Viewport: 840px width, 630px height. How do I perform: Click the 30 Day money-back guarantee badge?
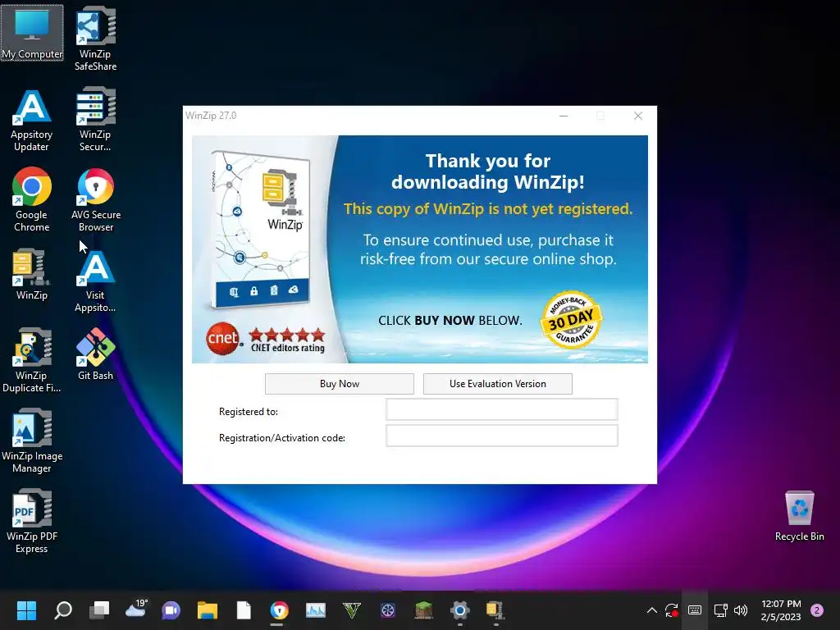tap(572, 320)
